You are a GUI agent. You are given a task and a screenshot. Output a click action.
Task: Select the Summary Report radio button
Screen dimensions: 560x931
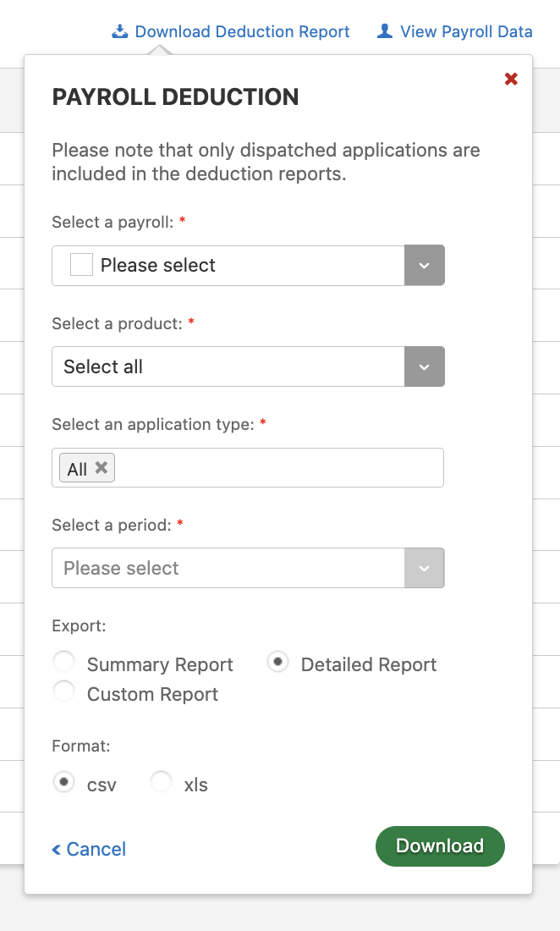[x=63, y=661]
